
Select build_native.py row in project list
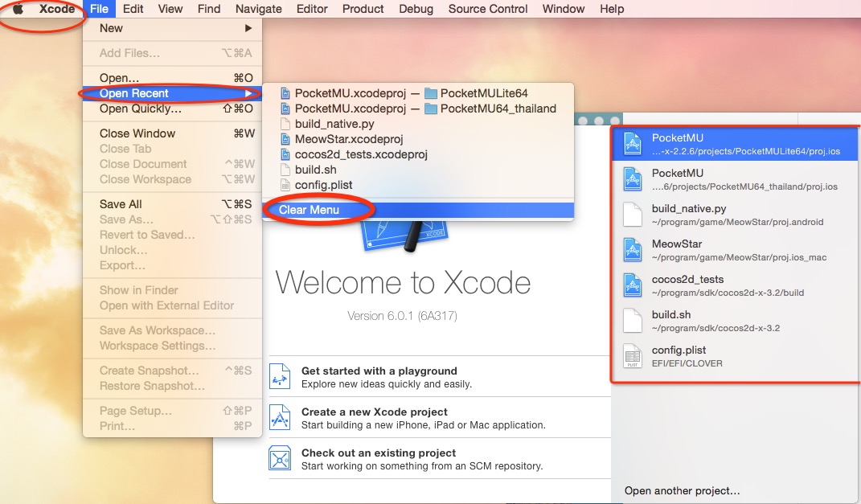pyautogui.click(x=735, y=215)
